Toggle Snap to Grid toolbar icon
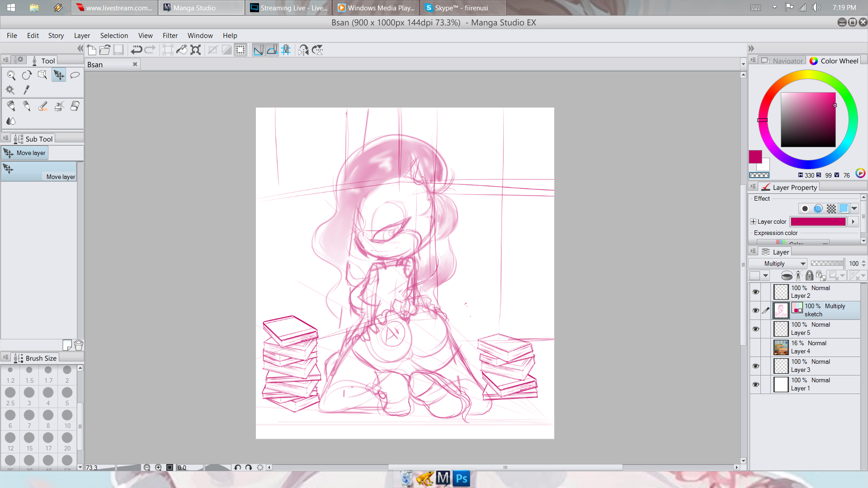This screenshot has width=868, height=488. click(x=286, y=50)
